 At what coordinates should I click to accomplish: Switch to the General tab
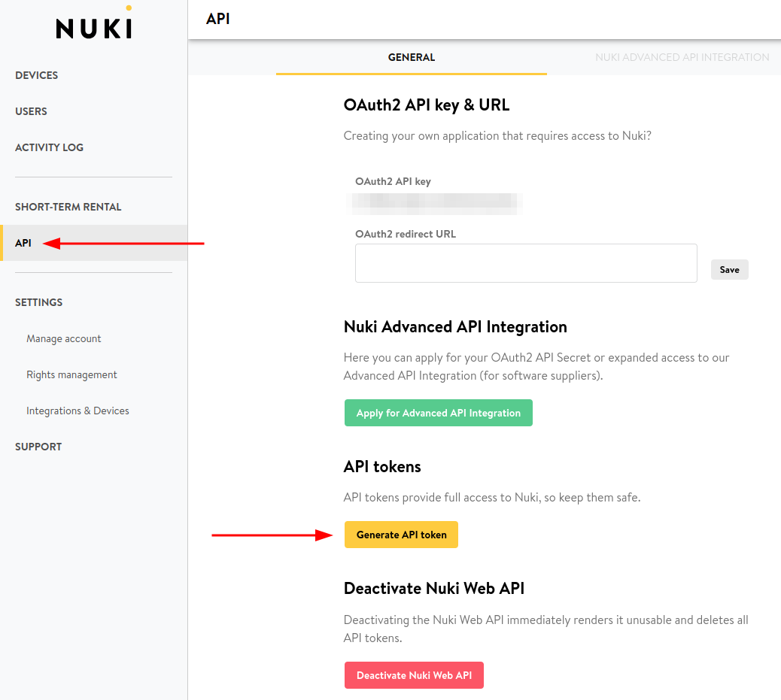tap(412, 57)
